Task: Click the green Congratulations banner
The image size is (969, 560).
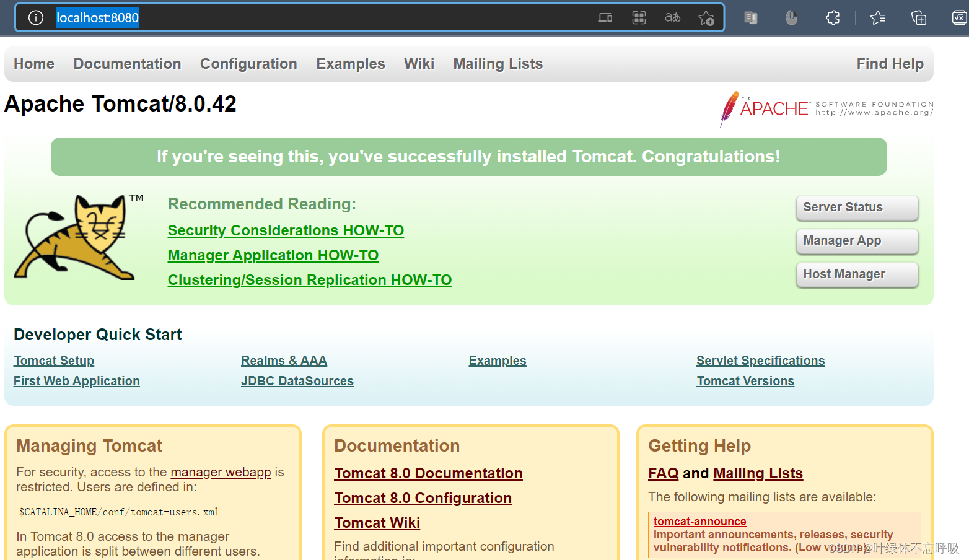Action: pyautogui.click(x=468, y=157)
